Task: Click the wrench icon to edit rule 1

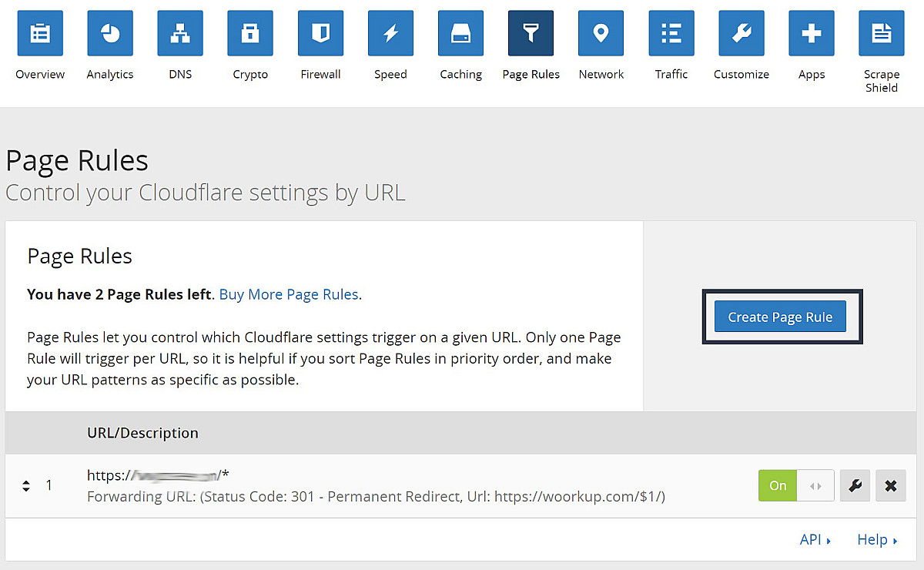Action: [855, 485]
